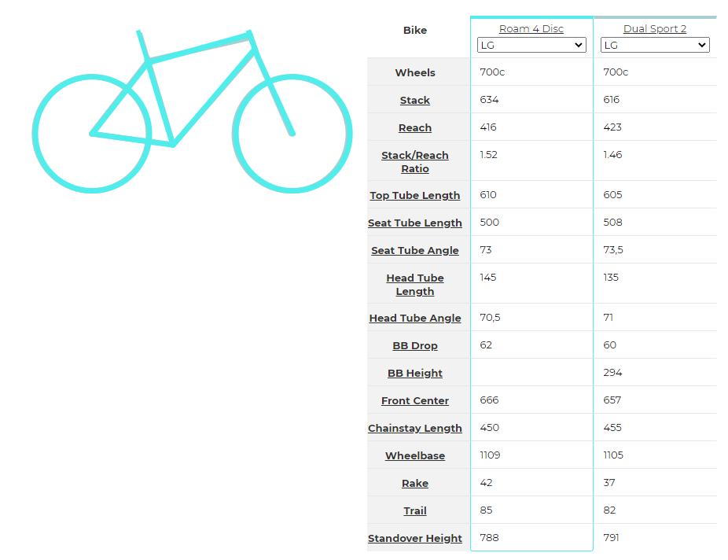
Task: Click the Standover Height link
Action: tap(415, 538)
